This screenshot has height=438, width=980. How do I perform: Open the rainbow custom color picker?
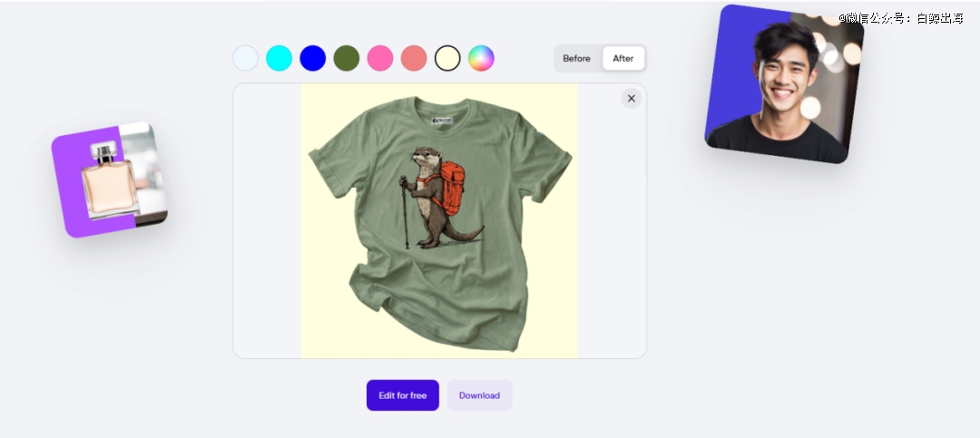(481, 58)
